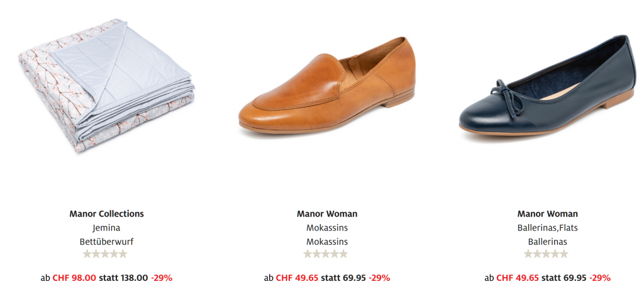Open the Jemina product title

106,228
